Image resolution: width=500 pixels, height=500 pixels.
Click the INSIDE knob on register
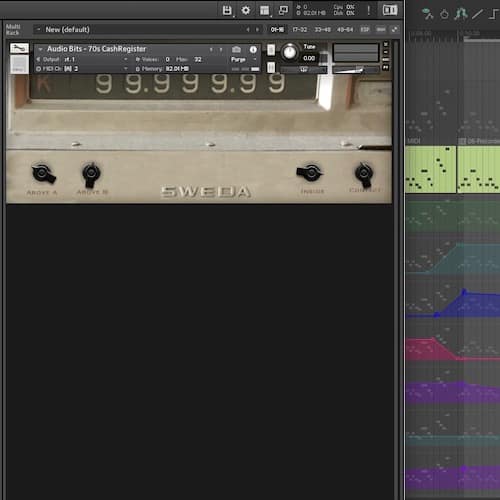310,172
